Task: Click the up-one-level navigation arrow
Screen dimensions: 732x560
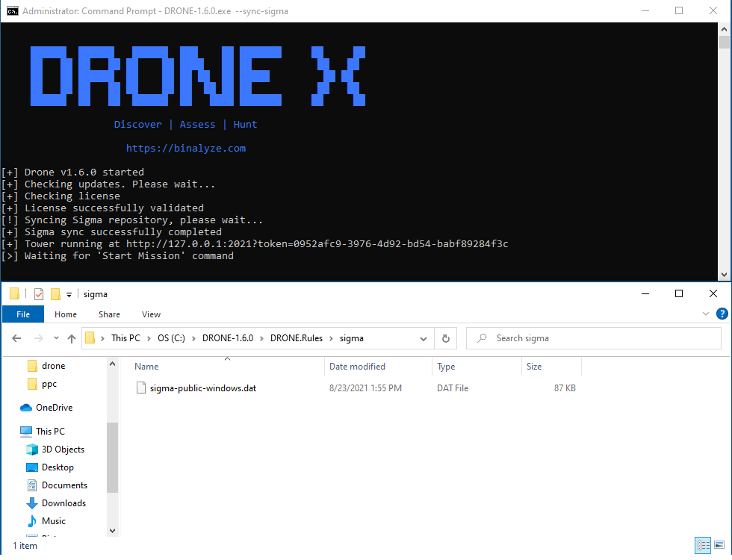Action: [x=71, y=338]
